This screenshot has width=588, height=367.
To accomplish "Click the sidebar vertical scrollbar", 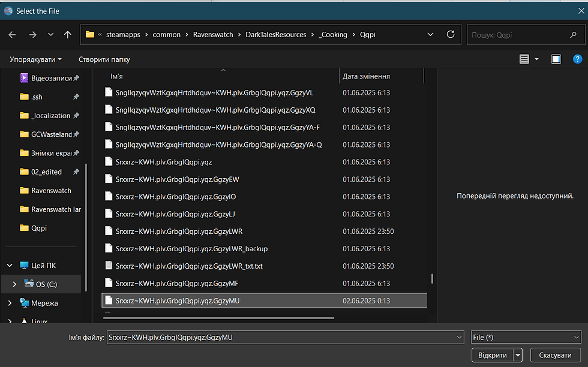I will (x=86, y=227).
